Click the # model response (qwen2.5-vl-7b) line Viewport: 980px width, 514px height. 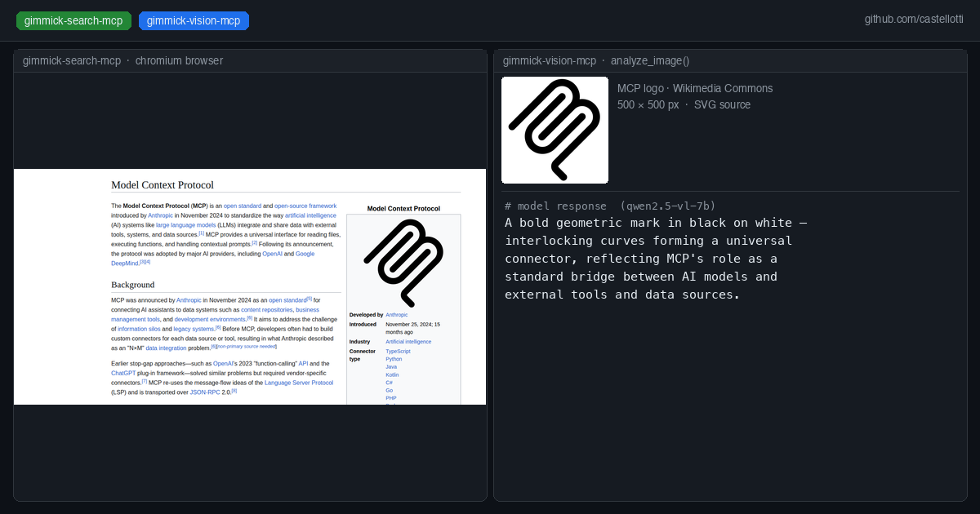610,206
